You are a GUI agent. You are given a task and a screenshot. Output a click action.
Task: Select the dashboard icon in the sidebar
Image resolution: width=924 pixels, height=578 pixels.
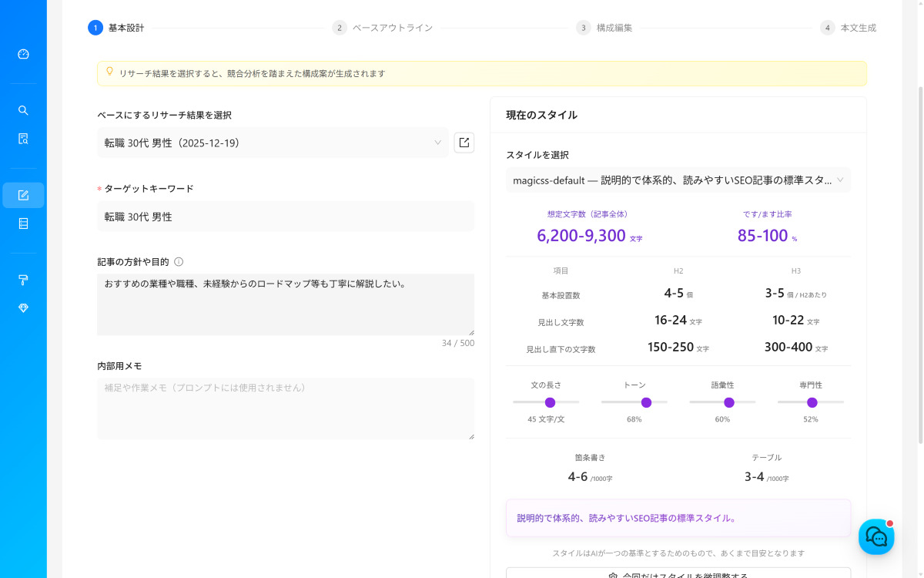coord(23,54)
